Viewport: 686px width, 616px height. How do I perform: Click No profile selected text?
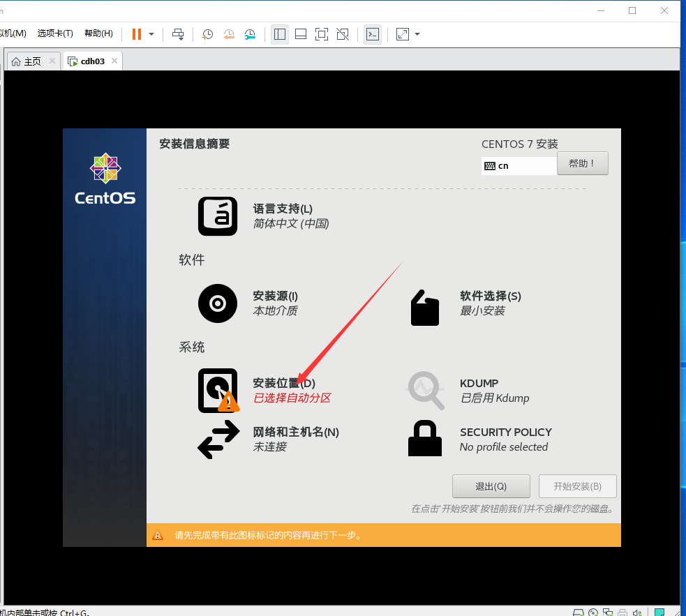coord(504,447)
